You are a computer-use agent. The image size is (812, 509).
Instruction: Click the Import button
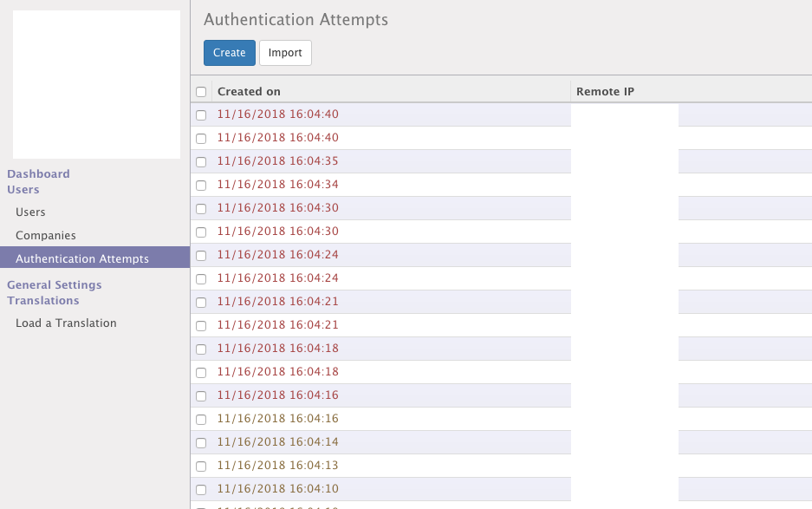(285, 53)
